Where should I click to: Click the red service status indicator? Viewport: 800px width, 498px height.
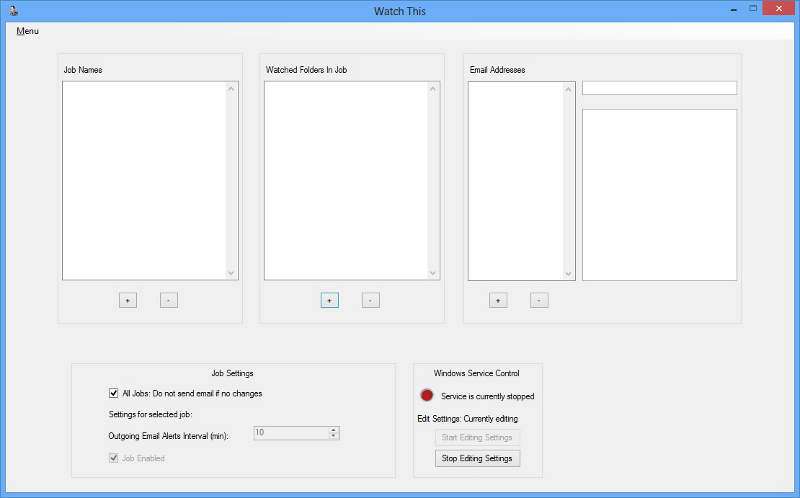tap(427, 395)
